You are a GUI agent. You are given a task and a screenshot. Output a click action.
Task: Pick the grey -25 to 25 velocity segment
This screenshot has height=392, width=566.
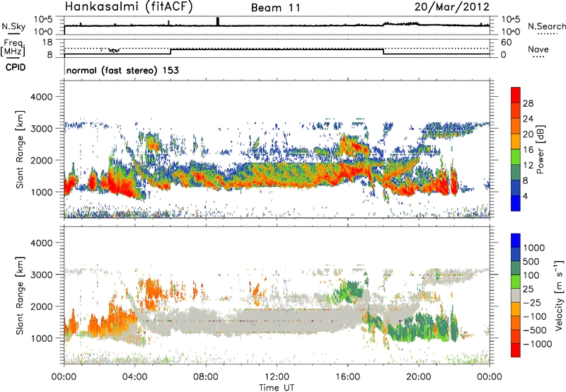coord(516,295)
